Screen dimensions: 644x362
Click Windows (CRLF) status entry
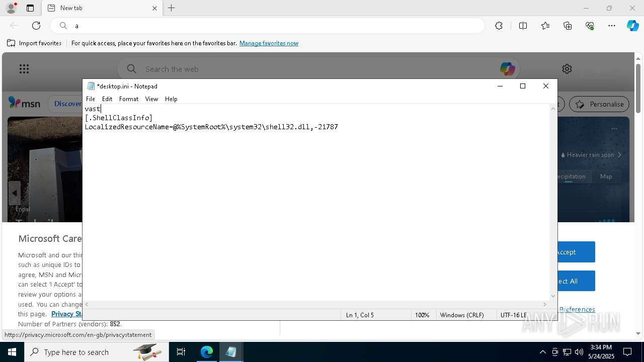pos(462,315)
